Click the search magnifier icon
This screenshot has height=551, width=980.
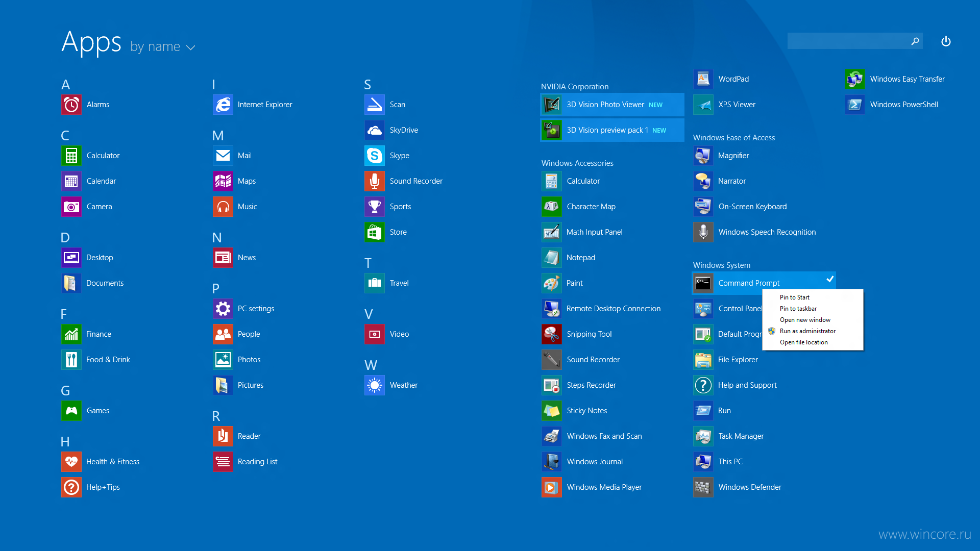pos(915,41)
